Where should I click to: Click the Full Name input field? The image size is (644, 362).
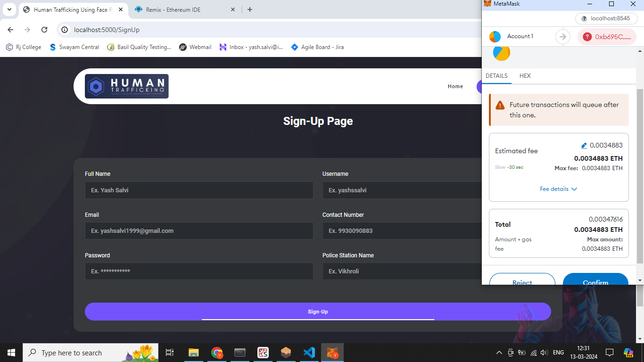tap(199, 190)
